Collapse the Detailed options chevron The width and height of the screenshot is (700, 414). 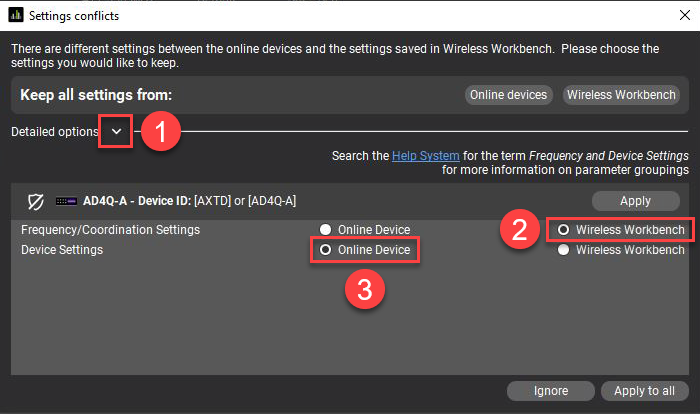[x=116, y=132]
